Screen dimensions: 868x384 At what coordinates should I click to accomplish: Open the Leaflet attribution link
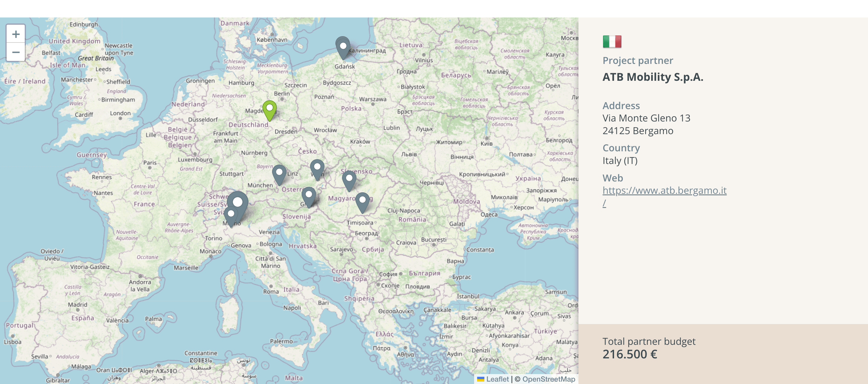click(x=497, y=379)
